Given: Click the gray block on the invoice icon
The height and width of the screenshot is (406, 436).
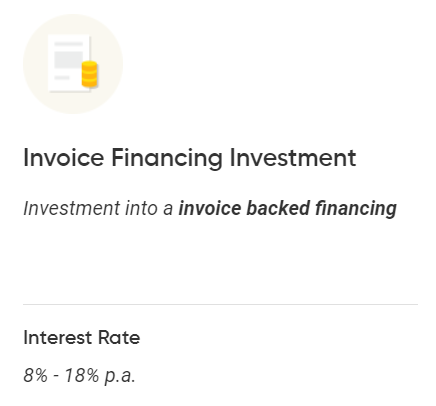Looking at the screenshot, I should tap(69, 60).
